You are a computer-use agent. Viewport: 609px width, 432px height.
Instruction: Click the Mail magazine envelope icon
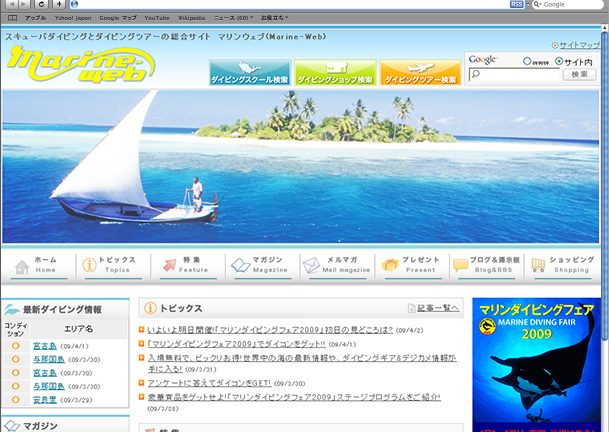313,265
